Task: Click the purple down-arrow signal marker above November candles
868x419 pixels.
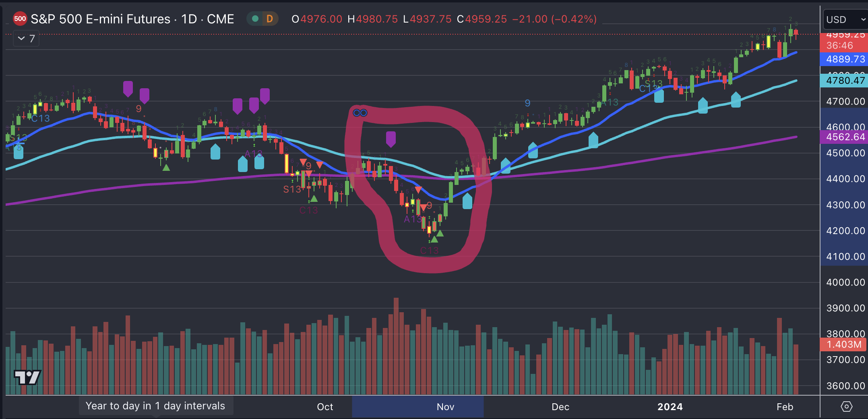Action: [x=391, y=139]
